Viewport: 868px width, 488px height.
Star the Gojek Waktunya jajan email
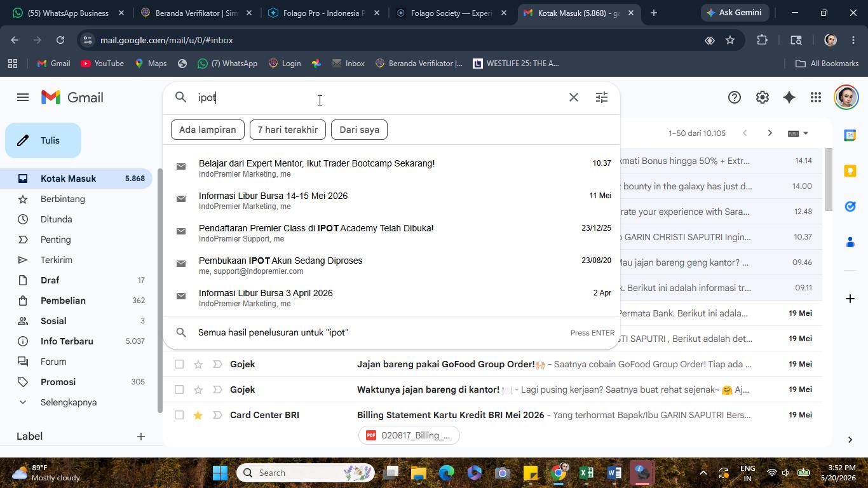tap(198, 390)
